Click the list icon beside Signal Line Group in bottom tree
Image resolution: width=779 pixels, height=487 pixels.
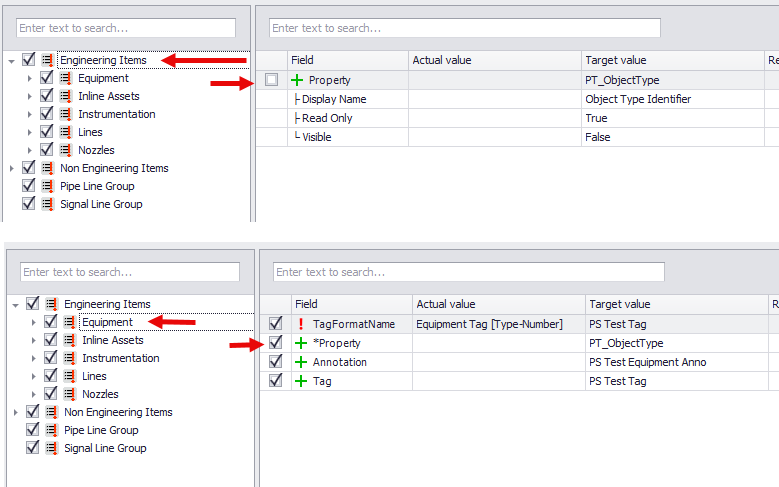click(51, 448)
